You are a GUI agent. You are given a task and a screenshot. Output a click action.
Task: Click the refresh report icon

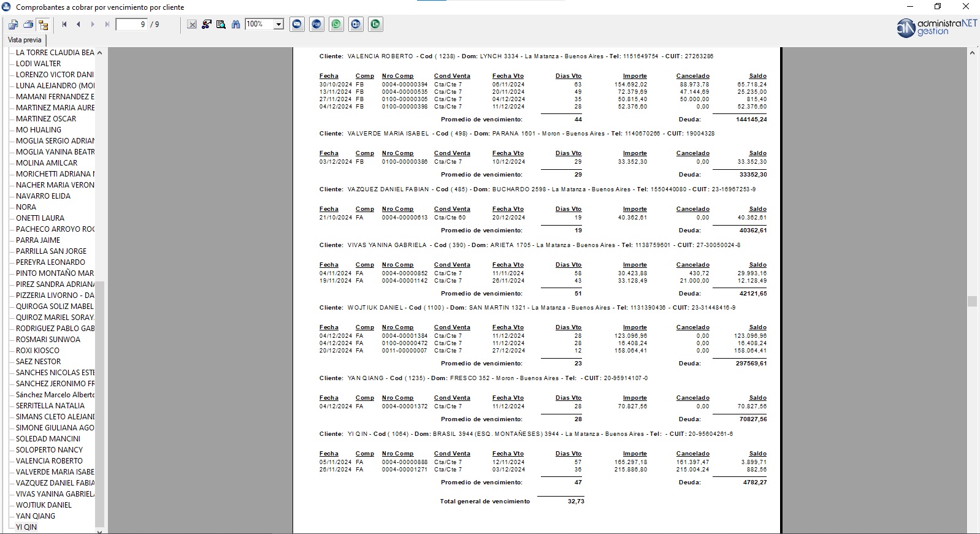coord(207,25)
